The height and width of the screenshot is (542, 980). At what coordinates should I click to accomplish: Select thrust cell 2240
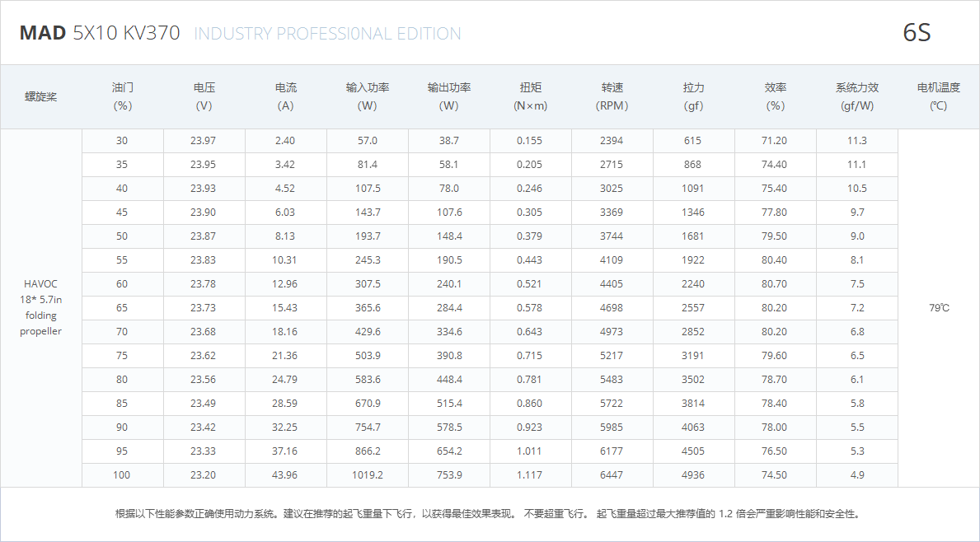click(692, 284)
